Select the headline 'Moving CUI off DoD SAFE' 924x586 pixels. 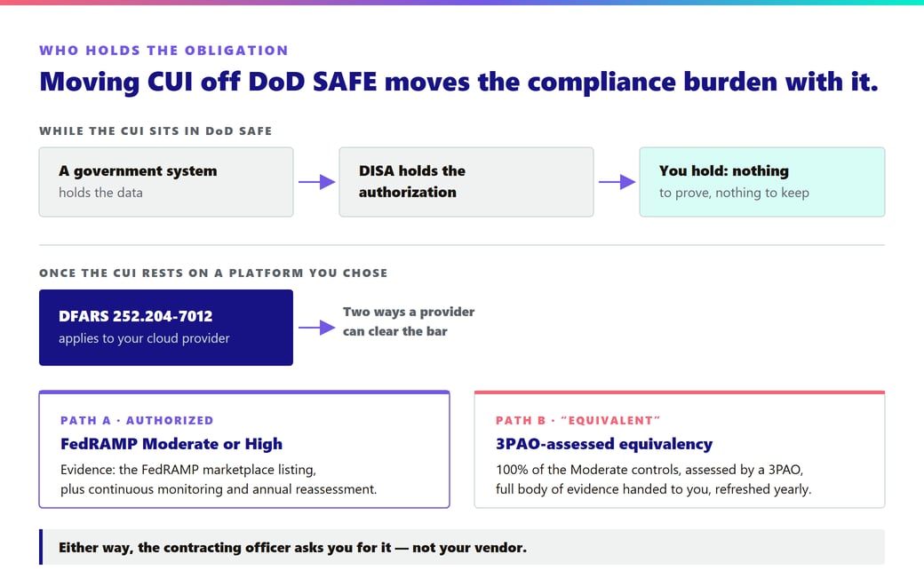click(x=208, y=82)
